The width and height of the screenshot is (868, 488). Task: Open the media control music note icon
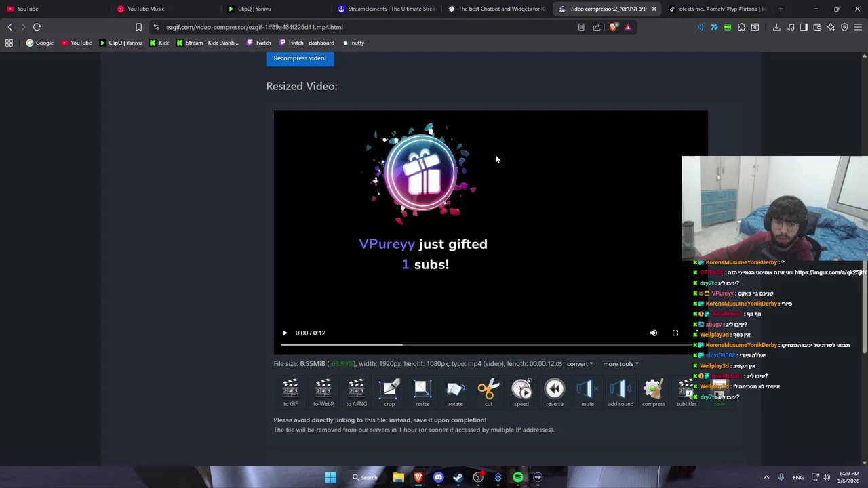tap(790, 27)
